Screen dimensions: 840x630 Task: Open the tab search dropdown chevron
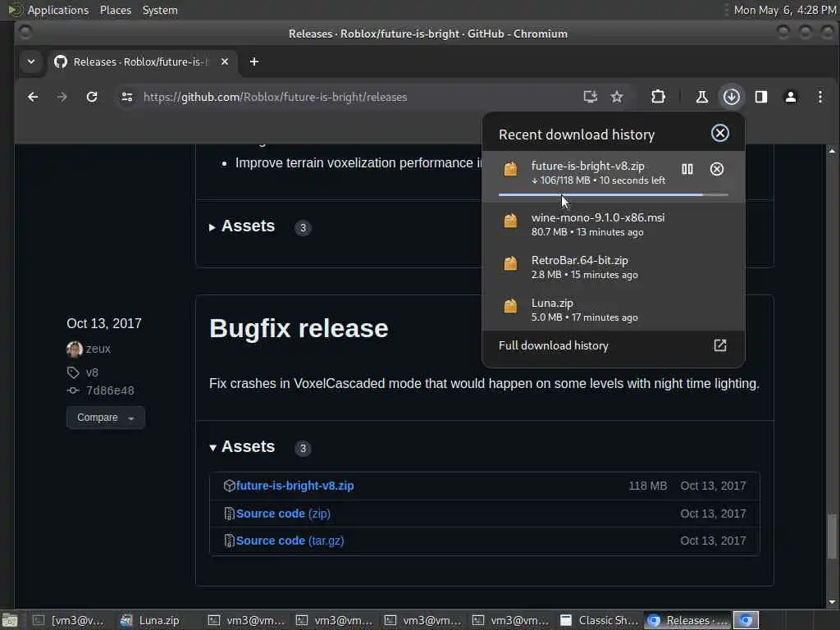[x=31, y=62]
